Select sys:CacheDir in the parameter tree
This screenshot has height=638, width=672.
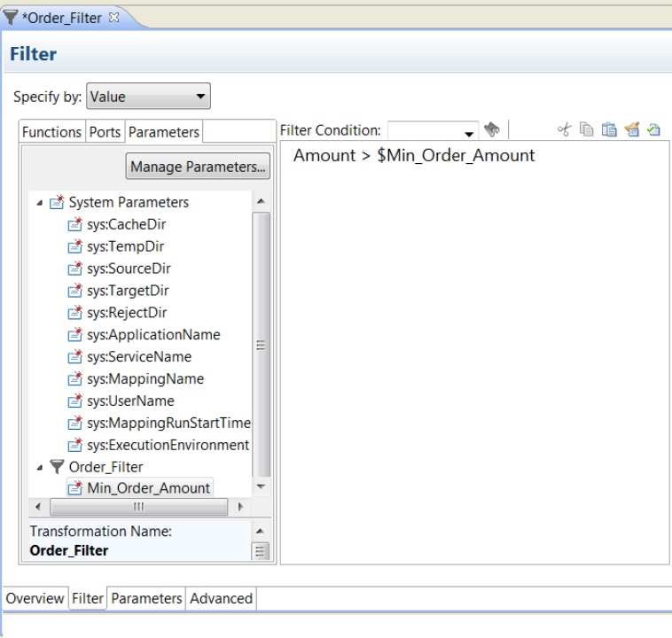(x=127, y=224)
